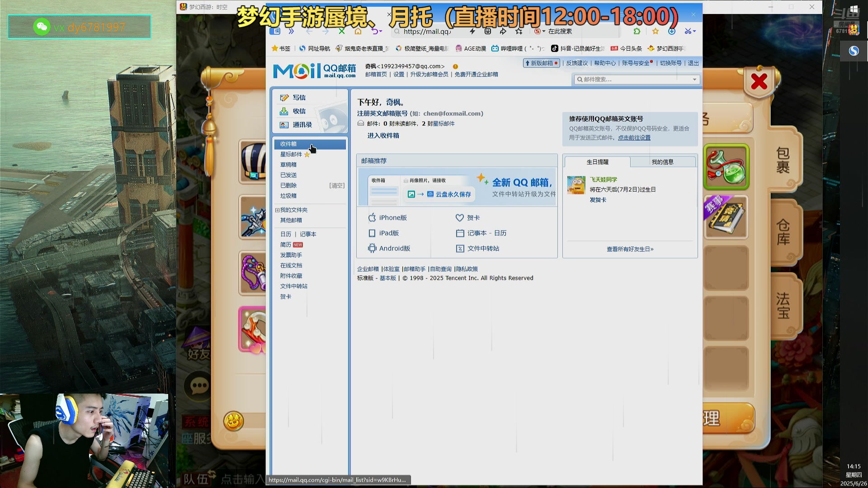The height and width of the screenshot is (488, 868).
Task: Click the 飞天娃同学 avatar thumbnail
Action: tap(576, 185)
